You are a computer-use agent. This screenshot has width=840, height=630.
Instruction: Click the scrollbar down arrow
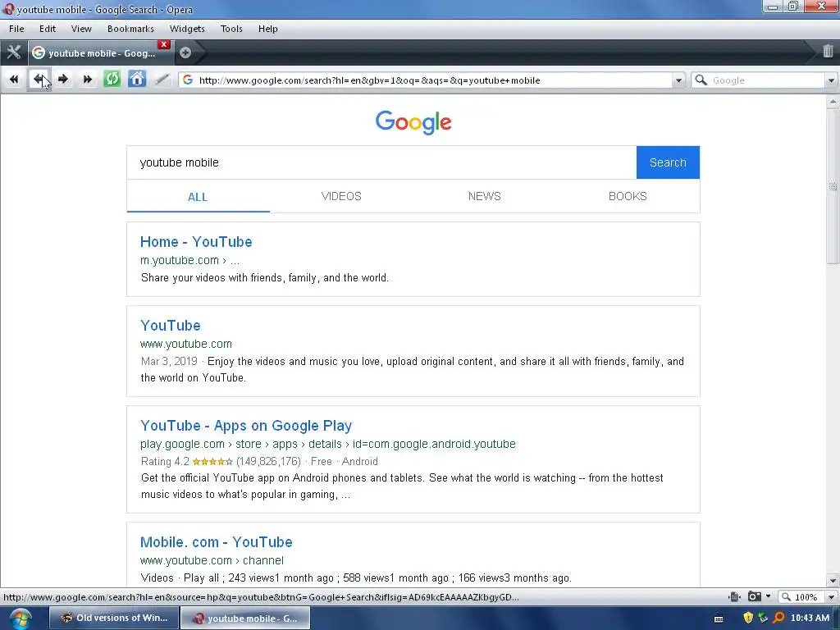[833, 581]
